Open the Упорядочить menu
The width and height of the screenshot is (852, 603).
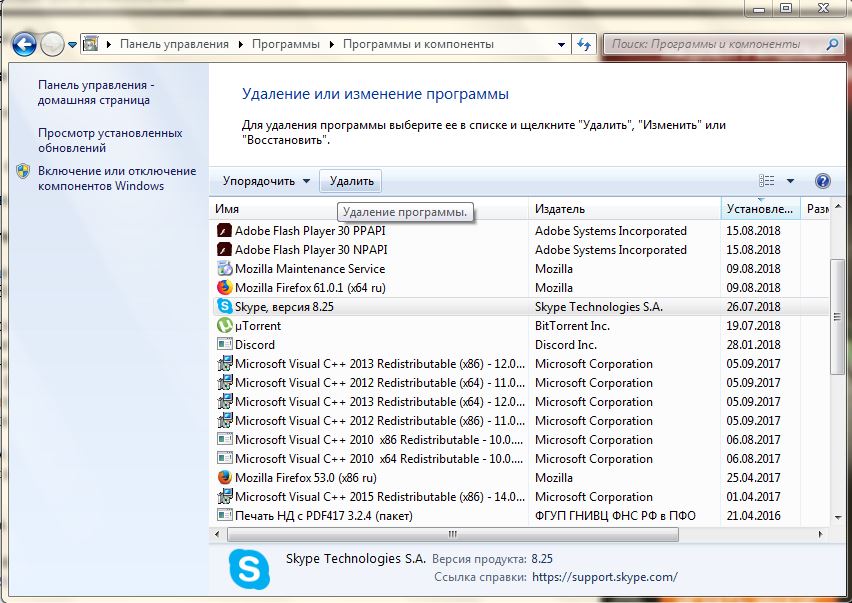(266, 181)
